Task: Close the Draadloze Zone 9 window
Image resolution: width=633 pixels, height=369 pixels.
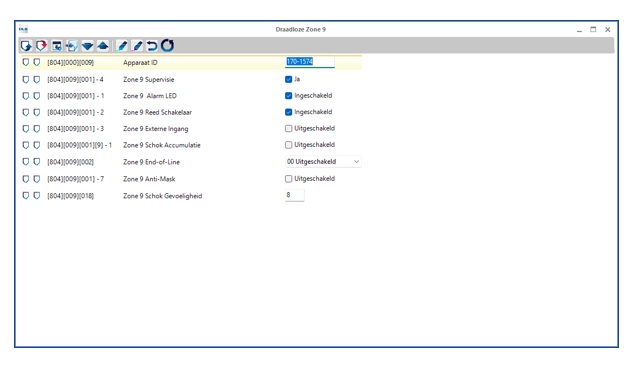Action: pyautogui.click(x=608, y=29)
